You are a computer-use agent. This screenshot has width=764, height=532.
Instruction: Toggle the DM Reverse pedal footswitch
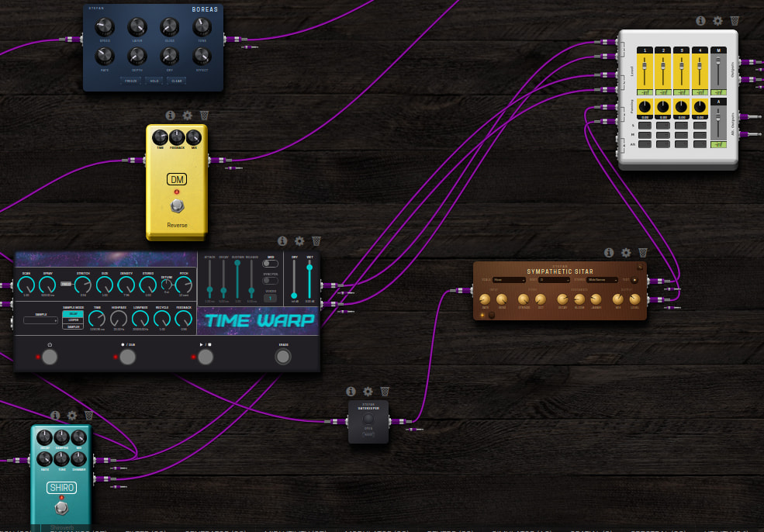click(177, 206)
